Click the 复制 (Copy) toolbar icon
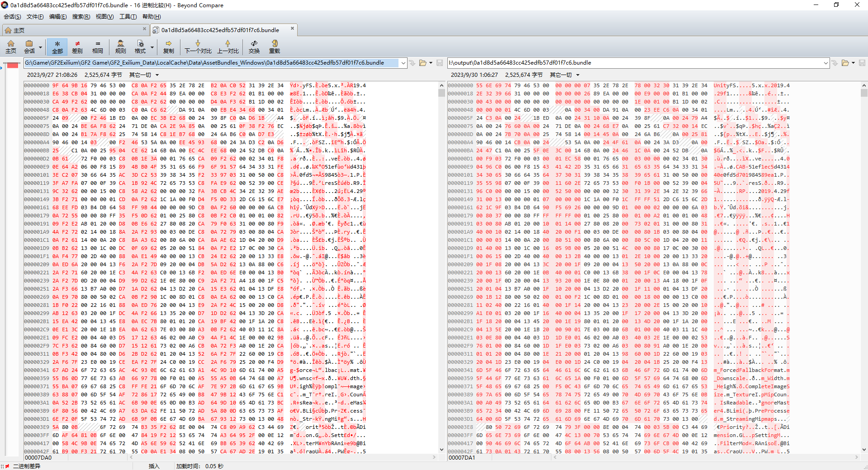Screen dimensions: 868x470 [x=168, y=47]
